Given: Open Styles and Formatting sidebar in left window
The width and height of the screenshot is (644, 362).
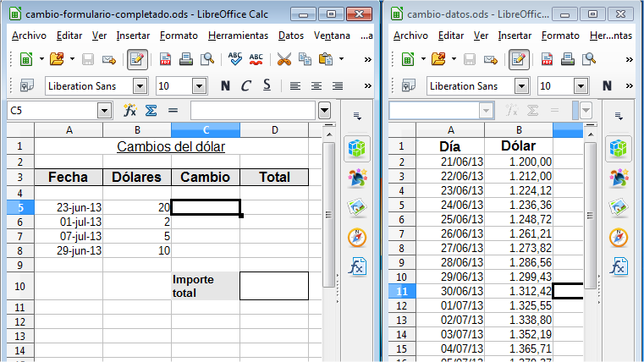Looking at the screenshot, I should (x=356, y=178).
